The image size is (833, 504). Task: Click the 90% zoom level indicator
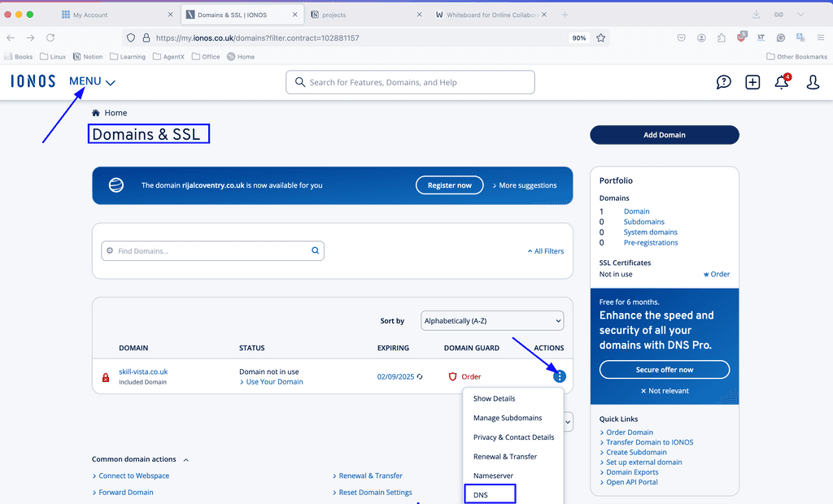click(x=578, y=37)
